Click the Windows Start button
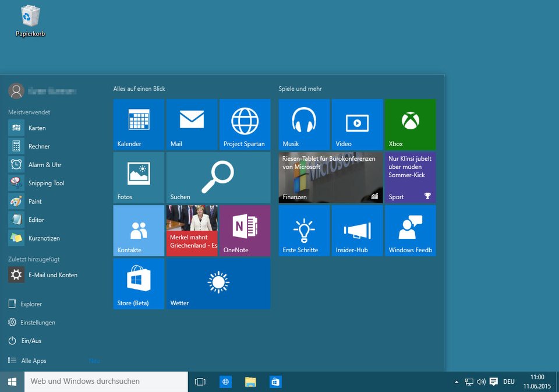559x392 pixels. pyautogui.click(x=12, y=382)
